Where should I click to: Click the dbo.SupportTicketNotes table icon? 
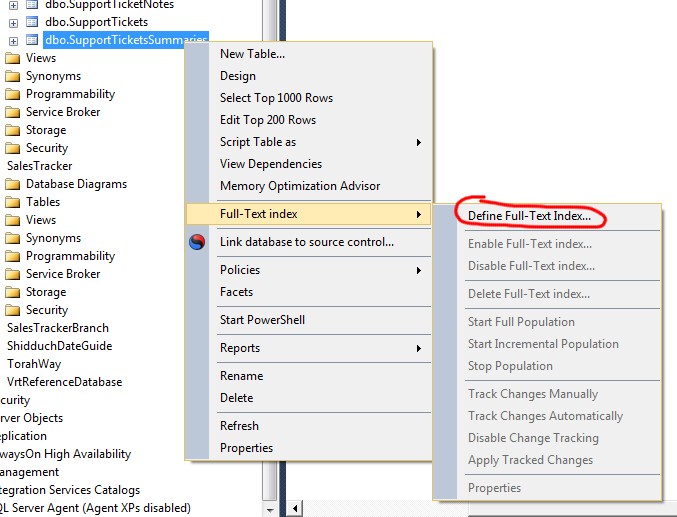pos(32,5)
